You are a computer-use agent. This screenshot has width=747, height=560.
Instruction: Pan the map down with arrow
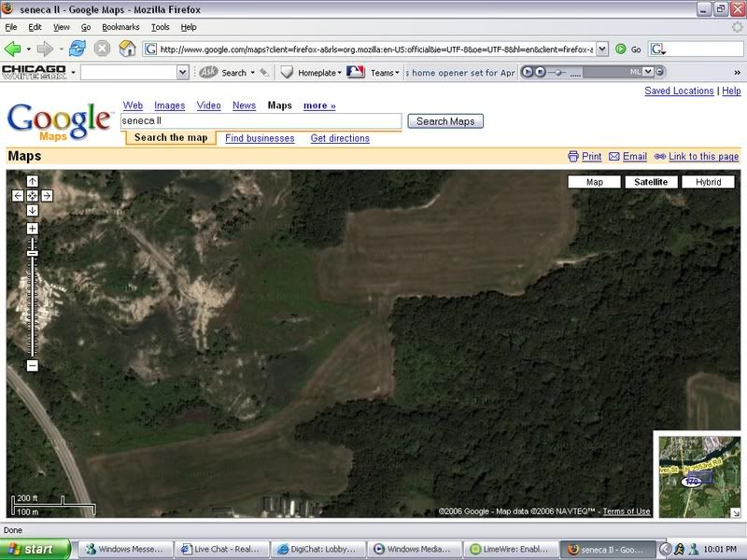tap(33, 210)
